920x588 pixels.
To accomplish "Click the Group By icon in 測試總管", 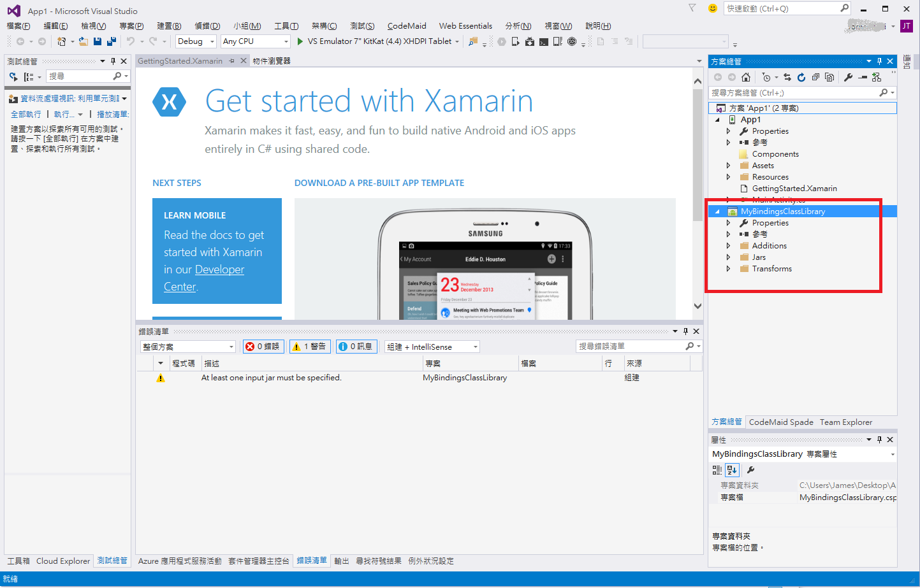I will coord(29,76).
